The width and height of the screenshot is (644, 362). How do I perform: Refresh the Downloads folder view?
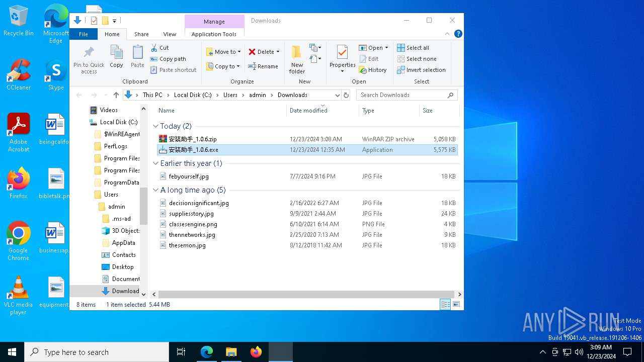(x=346, y=95)
